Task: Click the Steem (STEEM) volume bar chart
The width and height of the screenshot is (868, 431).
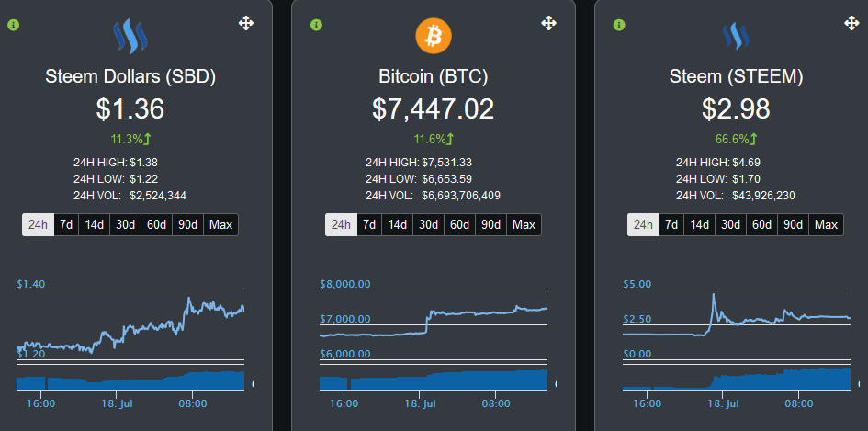Action: click(737, 380)
